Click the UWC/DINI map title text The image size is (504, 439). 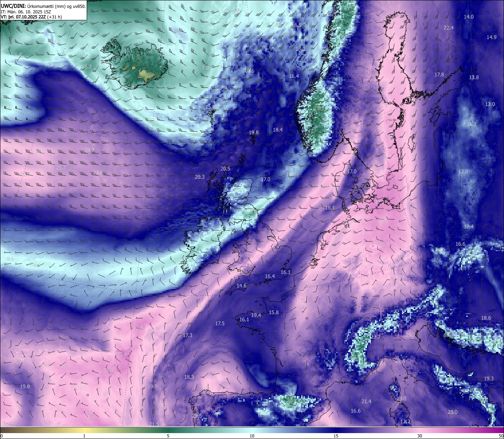pyautogui.click(x=43, y=6)
